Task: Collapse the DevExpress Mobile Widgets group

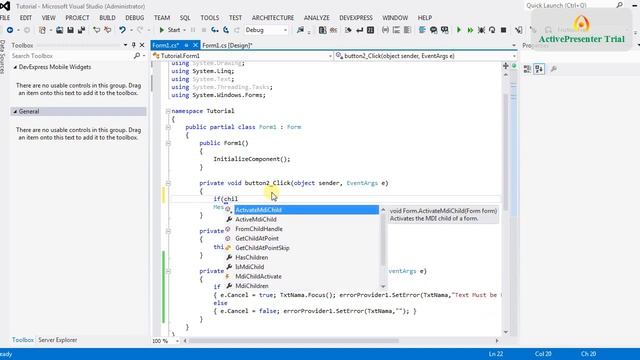Action: click(15, 67)
